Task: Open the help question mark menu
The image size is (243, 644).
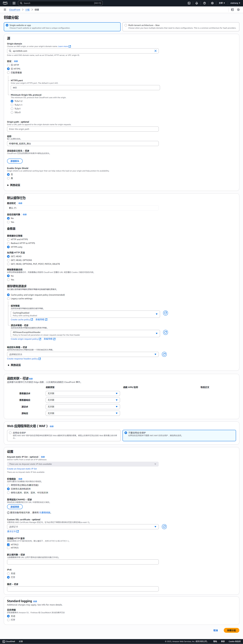Action: click(204, 3)
